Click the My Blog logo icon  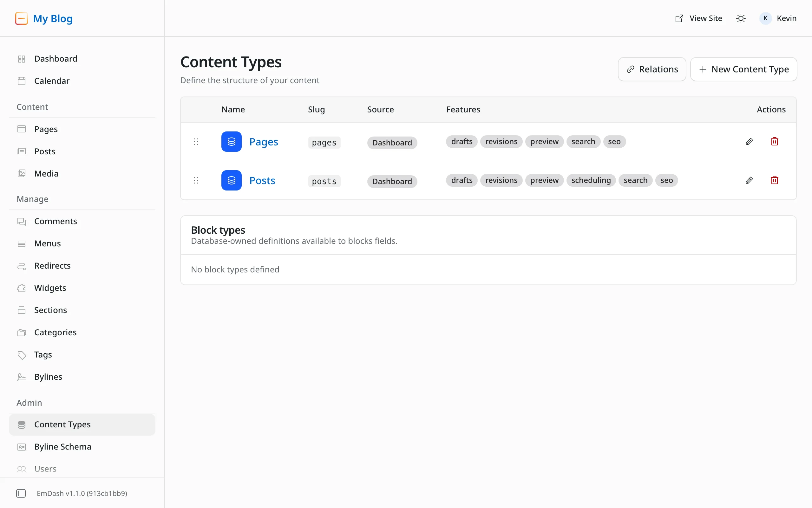pyautogui.click(x=22, y=18)
